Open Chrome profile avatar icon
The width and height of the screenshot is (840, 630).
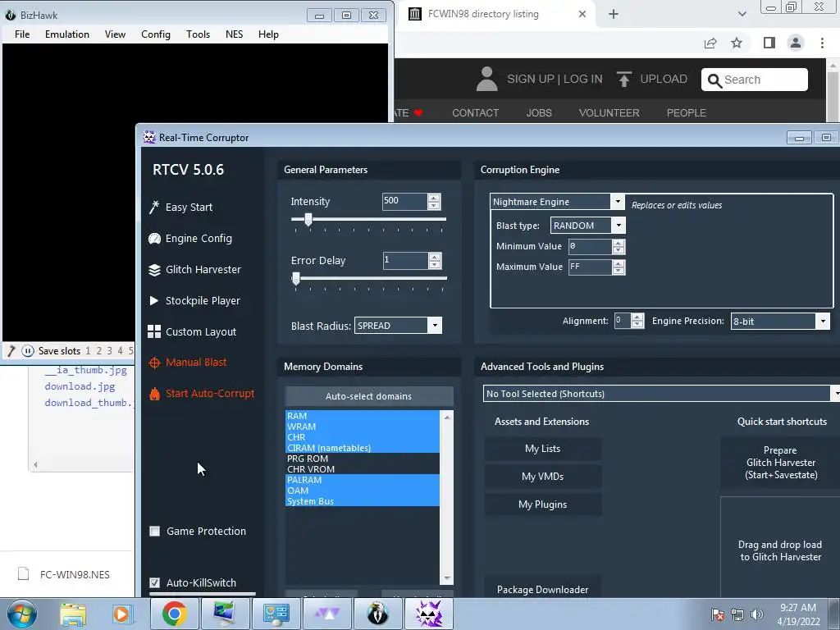pos(796,43)
